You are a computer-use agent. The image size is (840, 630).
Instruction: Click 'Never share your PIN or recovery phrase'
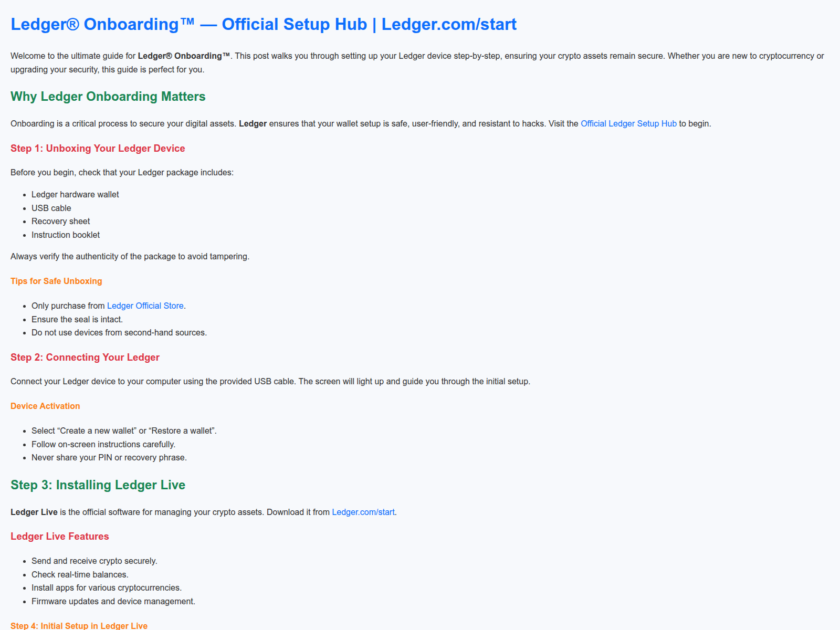tap(109, 457)
